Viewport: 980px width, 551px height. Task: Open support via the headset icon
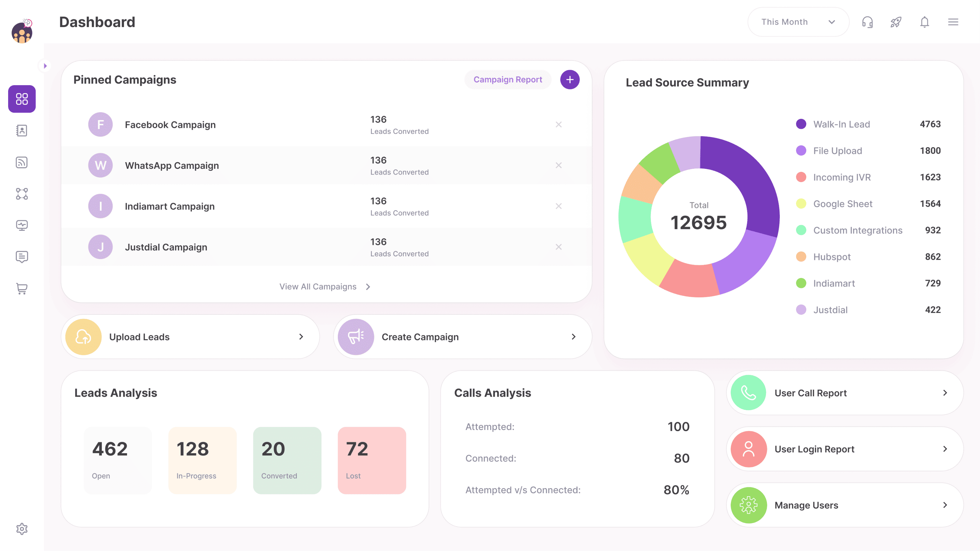point(868,22)
